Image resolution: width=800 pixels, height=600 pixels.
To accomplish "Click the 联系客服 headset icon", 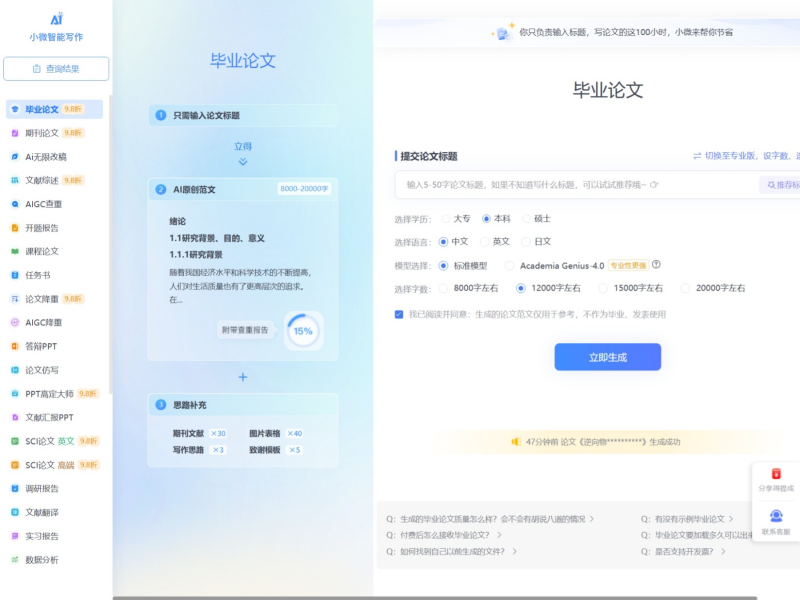I will [776, 516].
